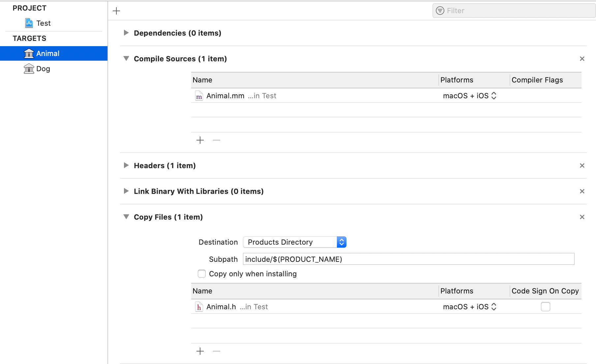Viewport: 596px width, 364px height.
Task: Click the filter icon in the Filter field
Action: click(x=440, y=11)
